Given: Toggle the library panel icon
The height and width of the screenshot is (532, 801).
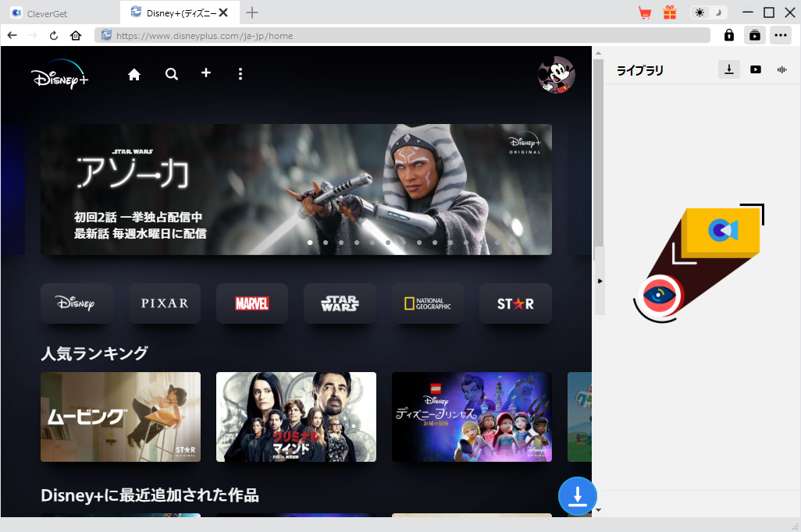Looking at the screenshot, I should tap(754, 35).
